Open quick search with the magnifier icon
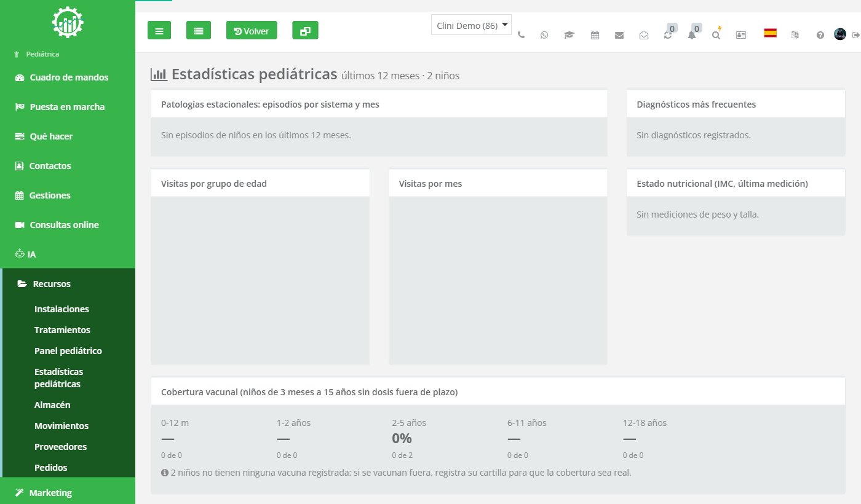 716,34
